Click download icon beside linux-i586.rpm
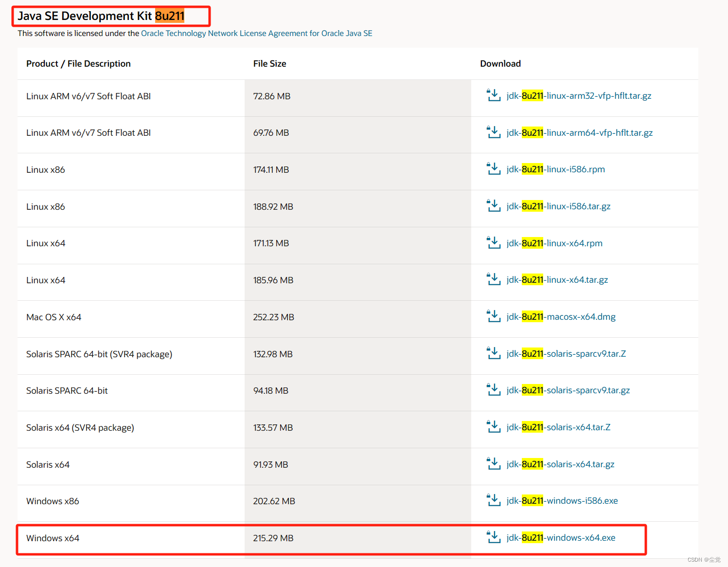The image size is (728, 567). click(x=494, y=169)
